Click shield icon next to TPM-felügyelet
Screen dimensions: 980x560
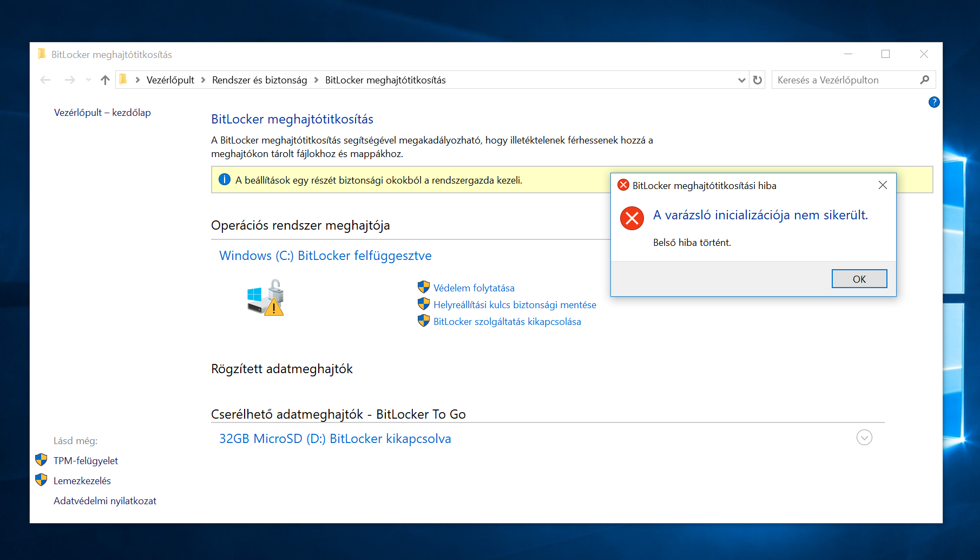[x=41, y=460]
